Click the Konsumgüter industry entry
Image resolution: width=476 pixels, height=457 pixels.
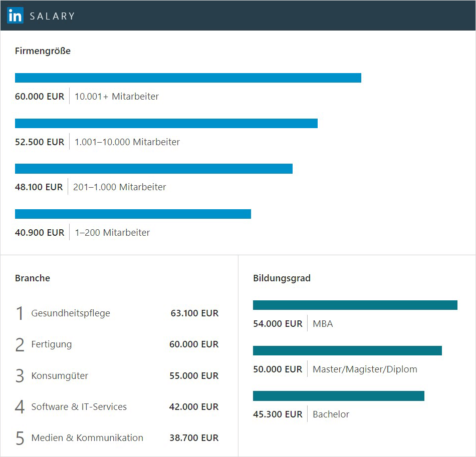point(60,376)
